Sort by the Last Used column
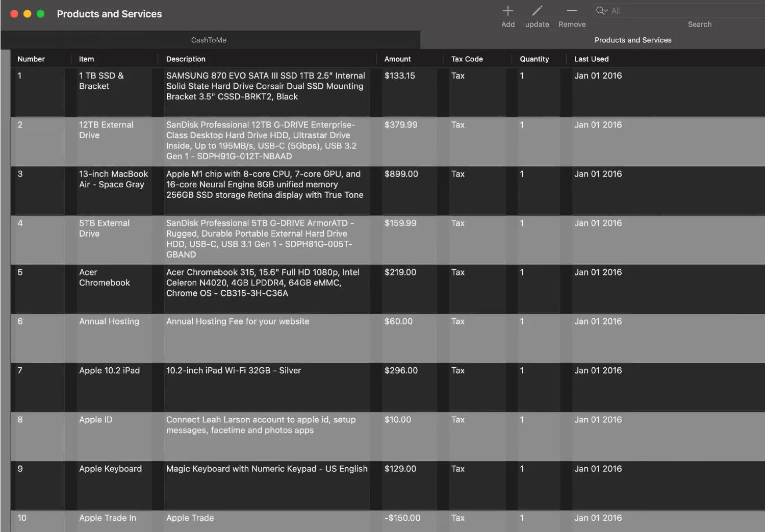 pyautogui.click(x=591, y=59)
